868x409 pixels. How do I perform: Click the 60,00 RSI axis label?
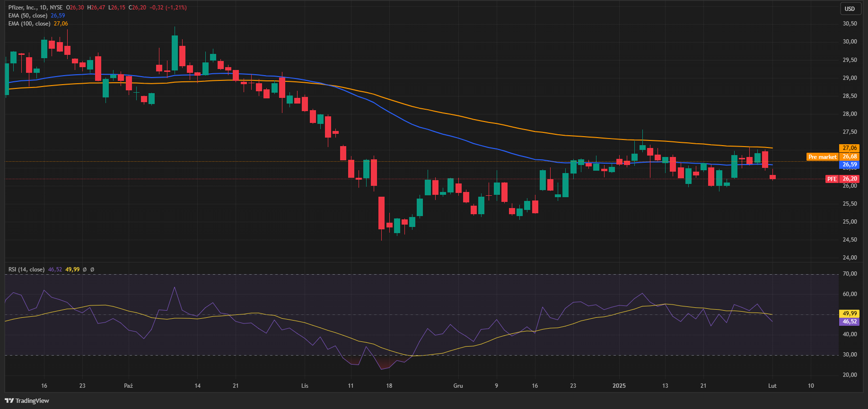[x=850, y=294]
